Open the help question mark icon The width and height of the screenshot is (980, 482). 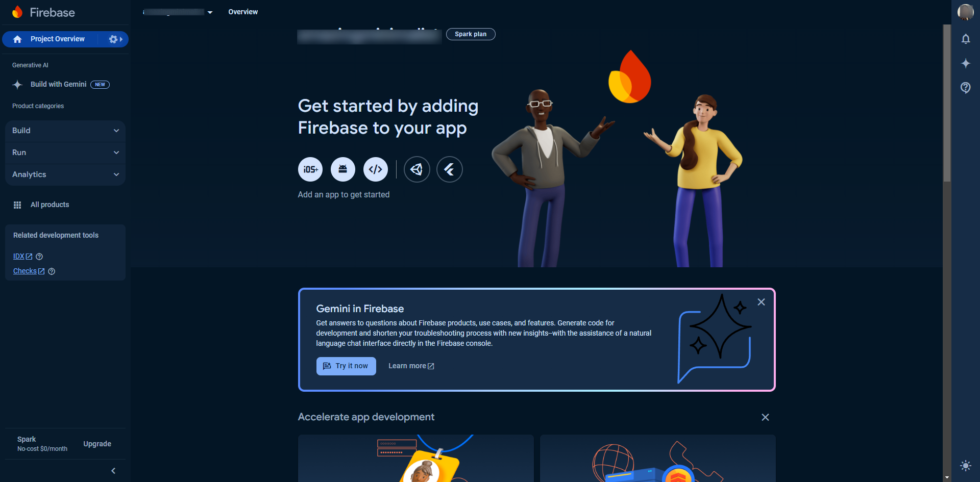(x=966, y=88)
